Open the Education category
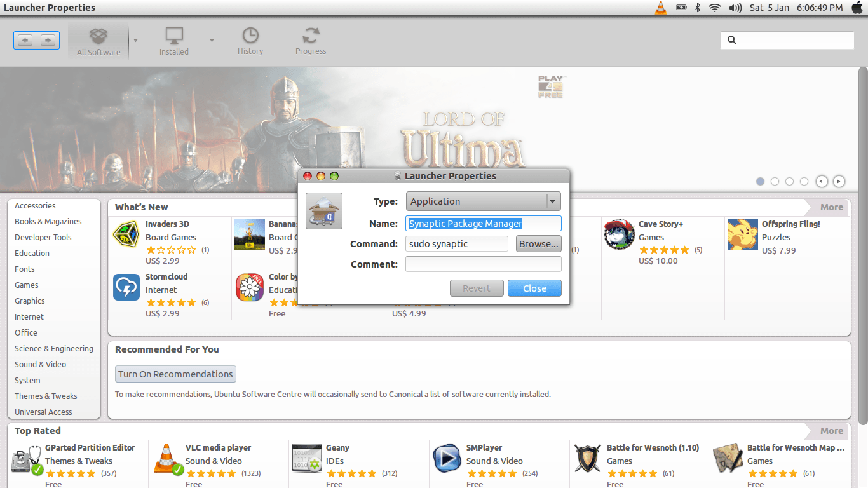868x488 pixels. 32,254
